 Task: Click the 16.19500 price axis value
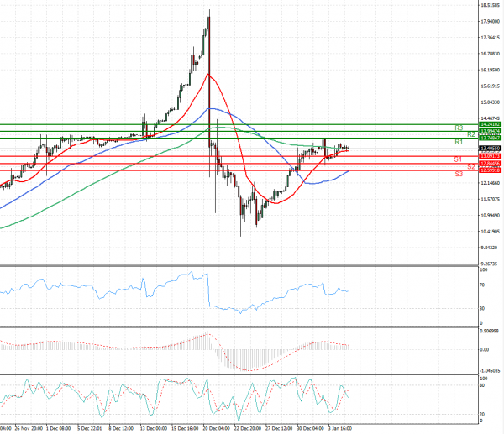click(x=491, y=70)
